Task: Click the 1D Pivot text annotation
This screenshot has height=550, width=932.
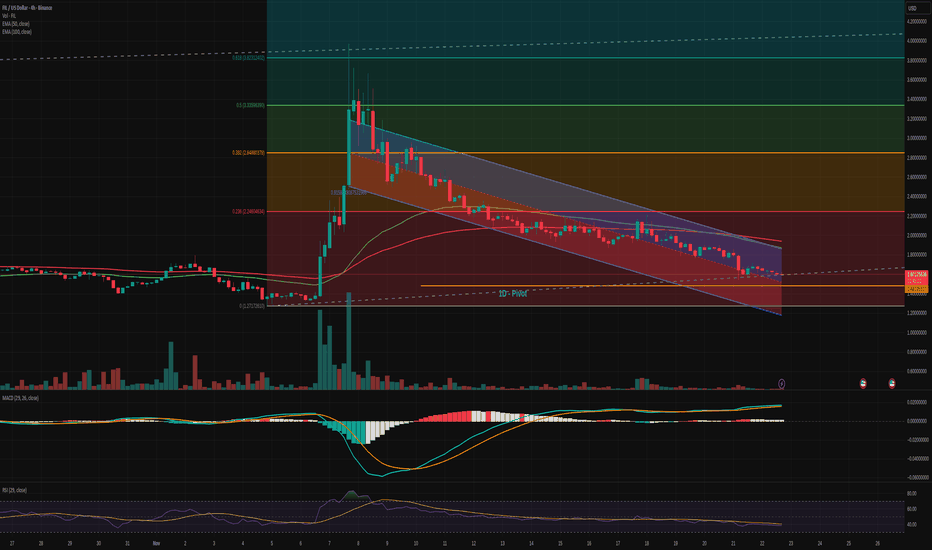Action: tap(512, 293)
